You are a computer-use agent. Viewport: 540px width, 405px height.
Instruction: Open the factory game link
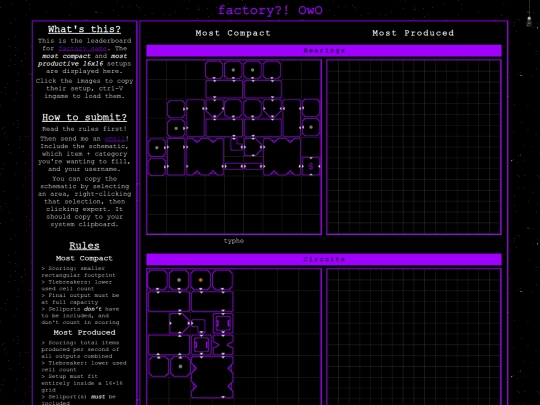(x=82, y=49)
